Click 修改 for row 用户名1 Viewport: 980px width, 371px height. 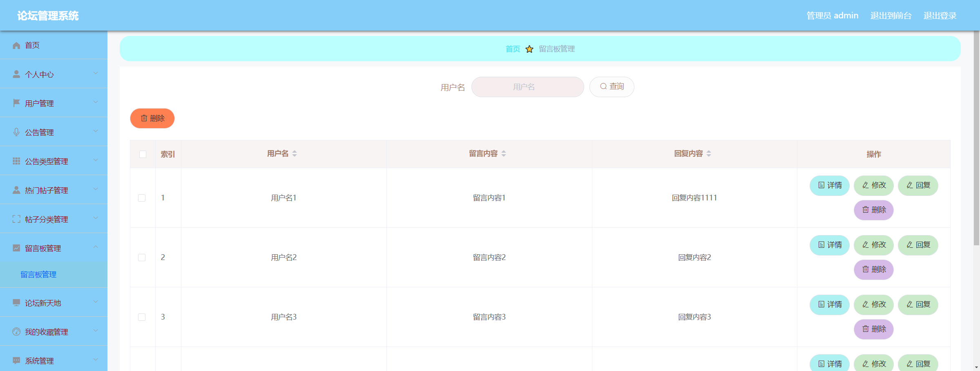coord(874,186)
